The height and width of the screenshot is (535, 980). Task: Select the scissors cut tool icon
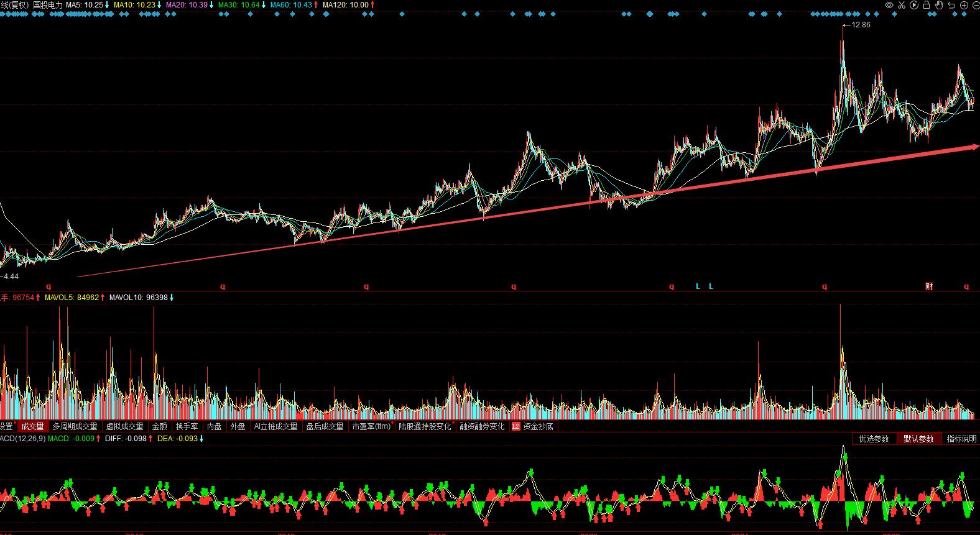(901, 5)
